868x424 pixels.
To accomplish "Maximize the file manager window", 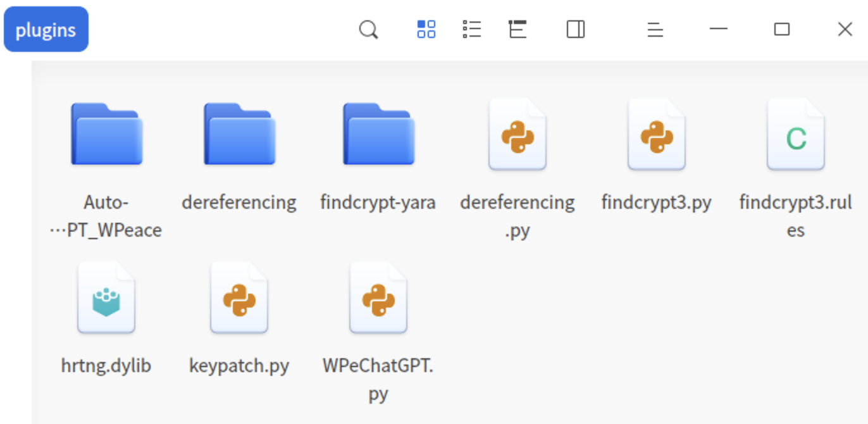I will tap(782, 29).
